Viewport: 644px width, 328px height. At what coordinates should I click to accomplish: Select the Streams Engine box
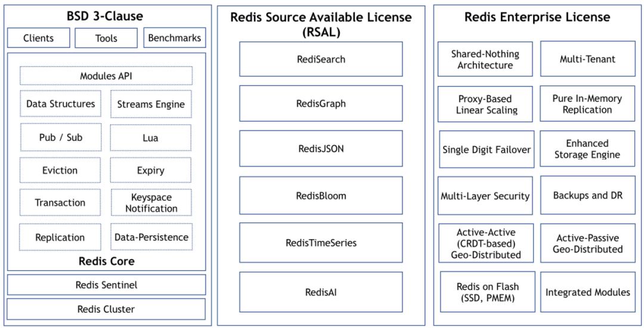click(x=151, y=103)
